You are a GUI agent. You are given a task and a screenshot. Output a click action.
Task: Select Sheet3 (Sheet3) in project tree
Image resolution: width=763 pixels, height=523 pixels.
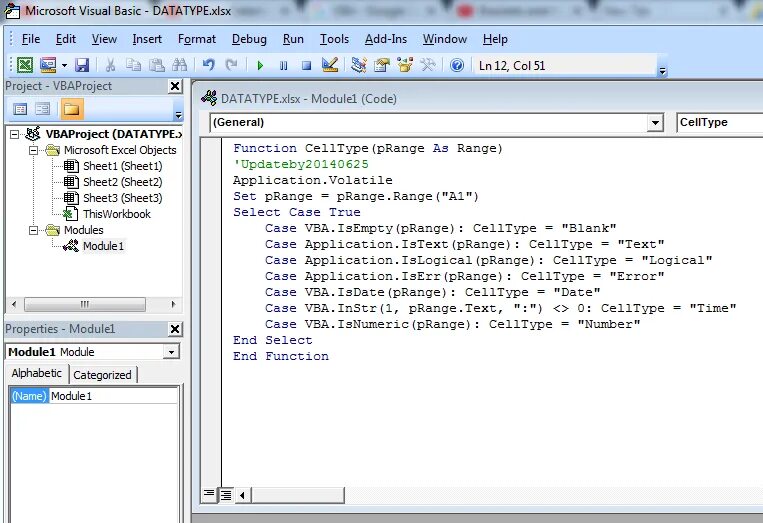coord(123,198)
